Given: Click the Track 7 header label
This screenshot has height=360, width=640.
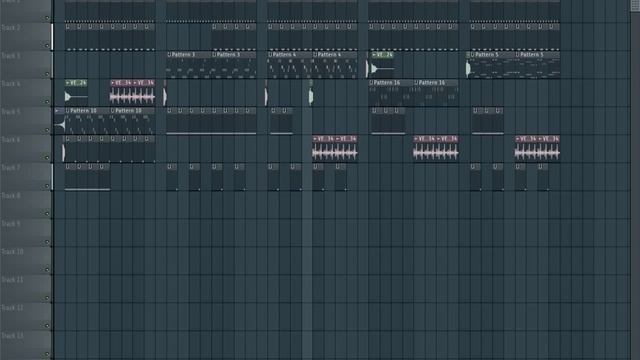Looking at the screenshot, I should pos(11,167).
